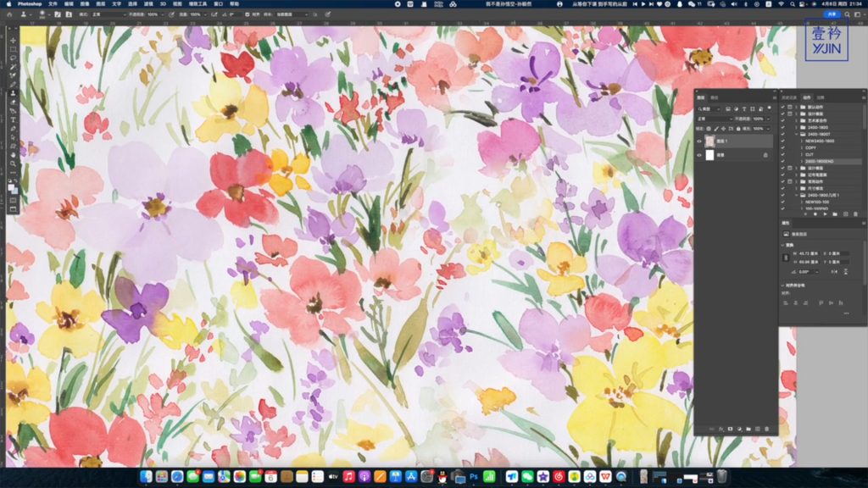This screenshot has width=868, height=488.
Task: Click the 图层 1 layer thumbnail
Action: coord(709,141)
